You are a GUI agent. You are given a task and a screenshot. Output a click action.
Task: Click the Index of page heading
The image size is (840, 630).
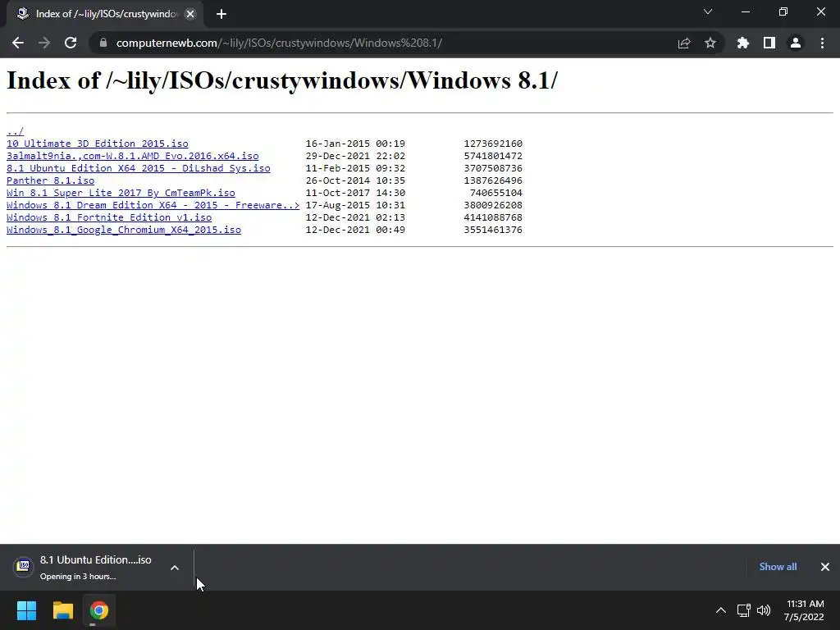(x=282, y=81)
